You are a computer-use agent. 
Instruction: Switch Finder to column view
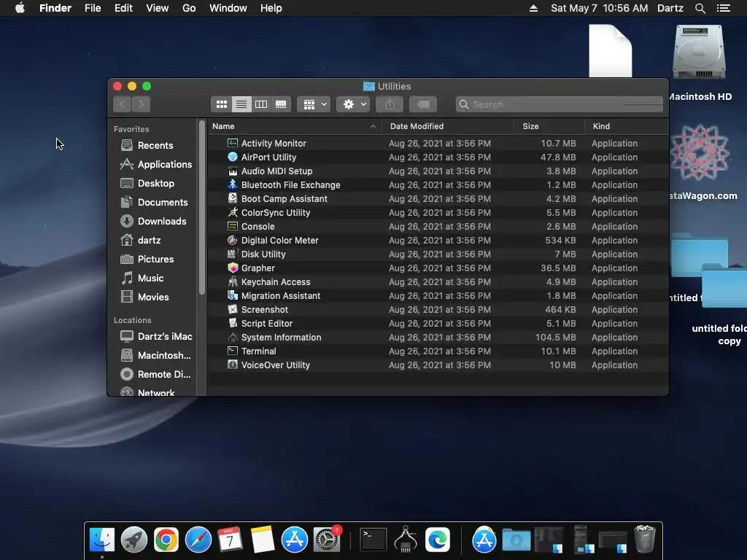(261, 104)
